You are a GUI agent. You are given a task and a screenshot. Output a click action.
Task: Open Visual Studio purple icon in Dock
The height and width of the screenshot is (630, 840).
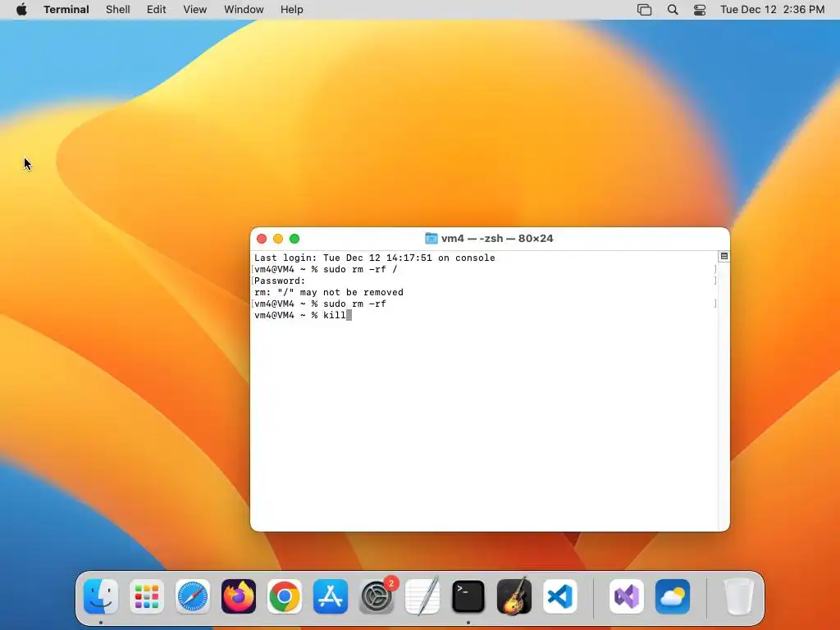tap(627, 596)
